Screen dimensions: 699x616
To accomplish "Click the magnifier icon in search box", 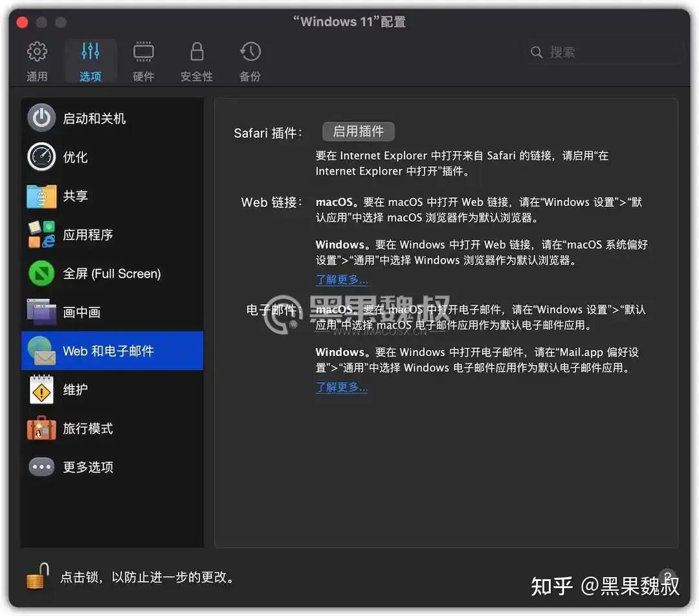I will pos(537,52).
